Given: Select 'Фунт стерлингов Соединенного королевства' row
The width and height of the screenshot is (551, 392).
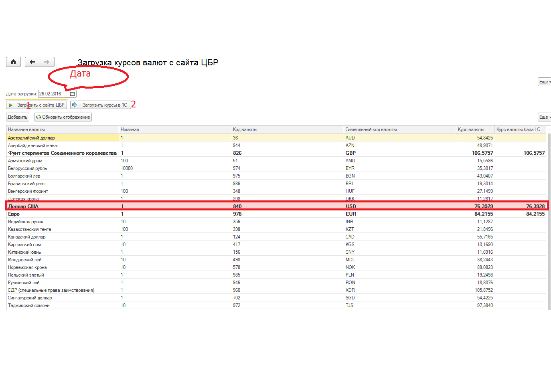Looking at the screenshot, I should click(x=276, y=153).
